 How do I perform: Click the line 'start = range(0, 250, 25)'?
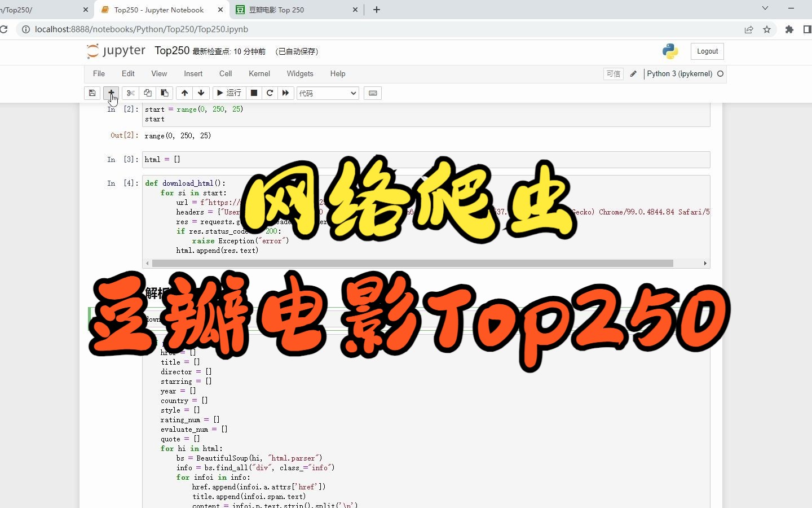[194, 110]
